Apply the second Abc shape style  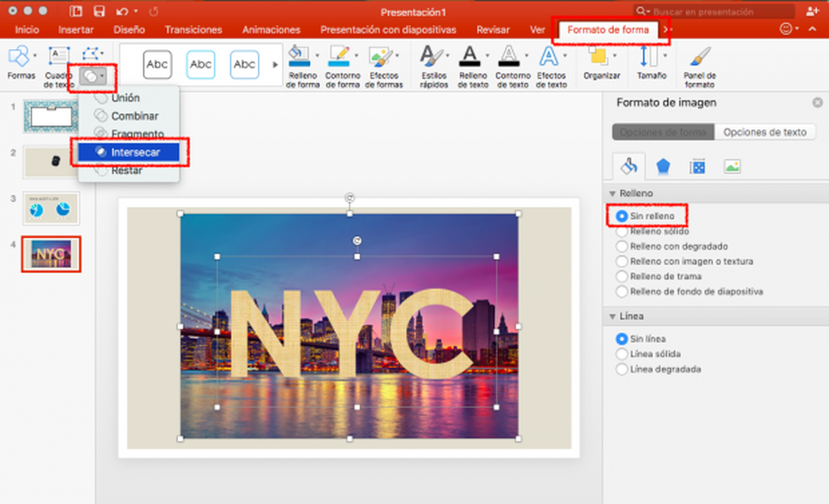pos(201,64)
